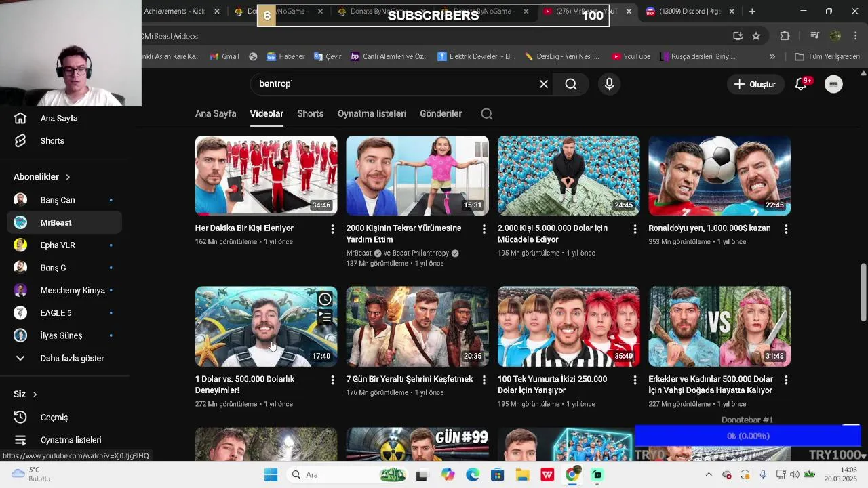Open Oynatma listeleri channel tab

(x=372, y=114)
